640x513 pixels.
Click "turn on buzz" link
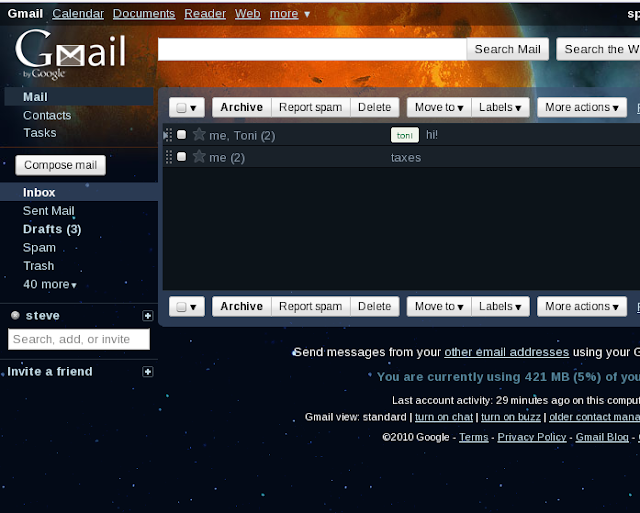tap(511, 417)
